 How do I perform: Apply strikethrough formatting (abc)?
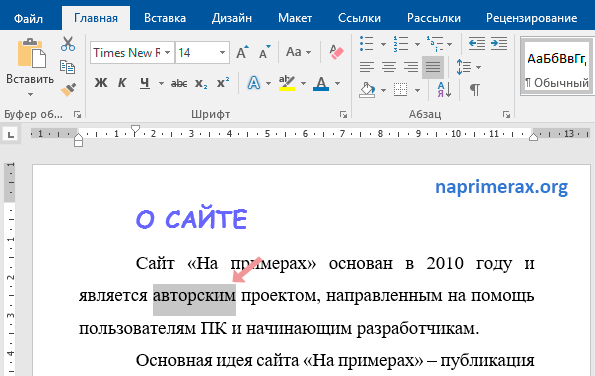(x=179, y=83)
